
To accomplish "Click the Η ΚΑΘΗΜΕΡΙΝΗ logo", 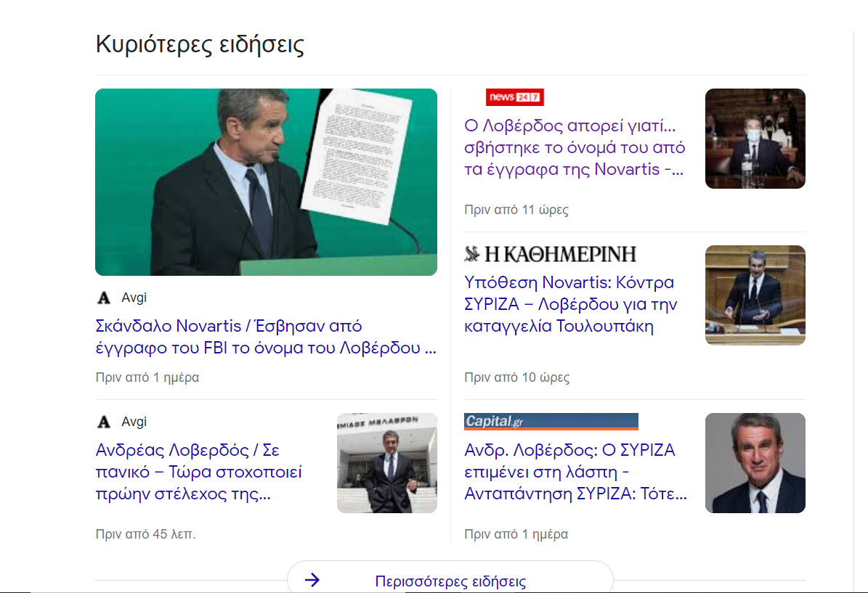I will pos(551,254).
